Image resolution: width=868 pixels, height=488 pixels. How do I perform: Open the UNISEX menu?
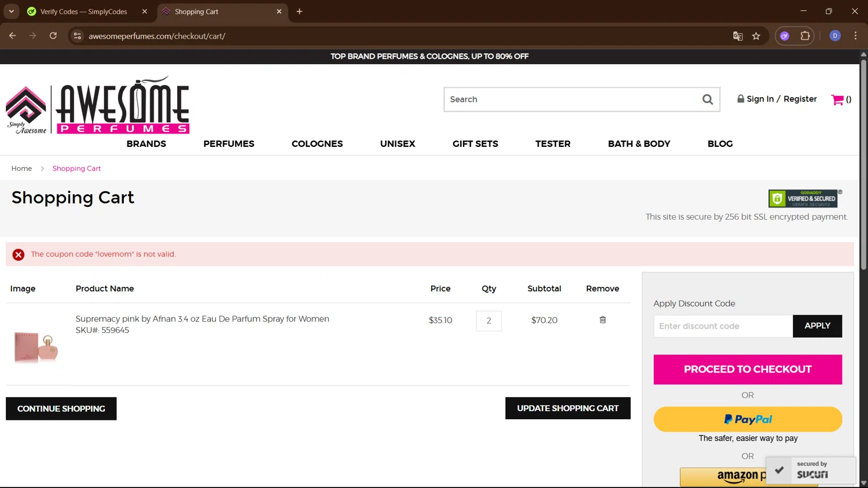[398, 144]
